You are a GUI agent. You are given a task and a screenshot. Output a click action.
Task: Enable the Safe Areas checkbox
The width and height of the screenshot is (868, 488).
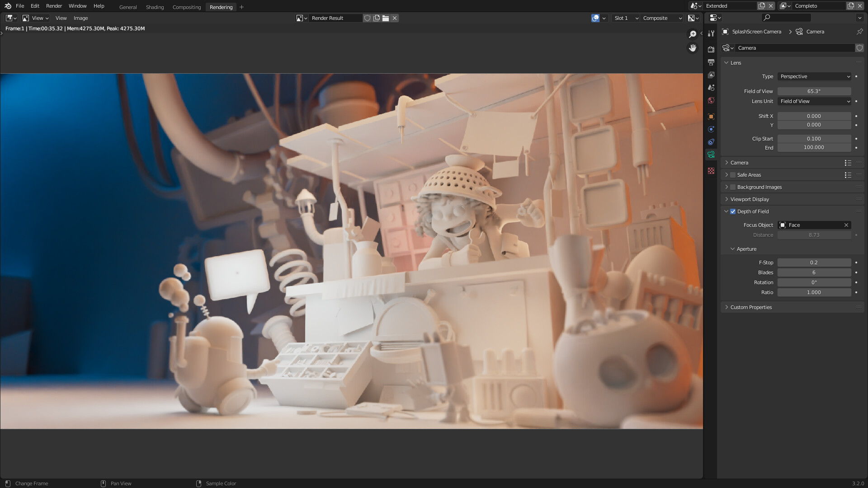(733, 175)
